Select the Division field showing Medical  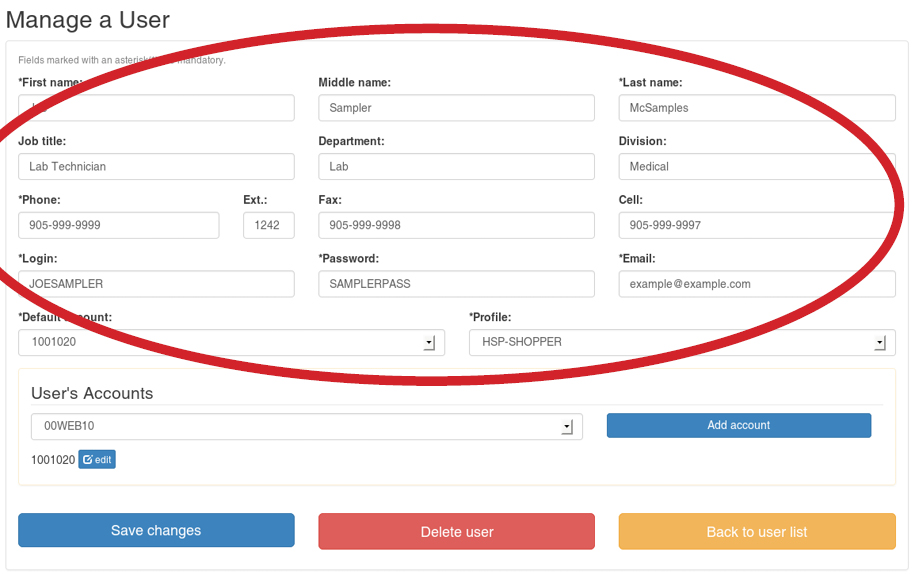[756, 167]
